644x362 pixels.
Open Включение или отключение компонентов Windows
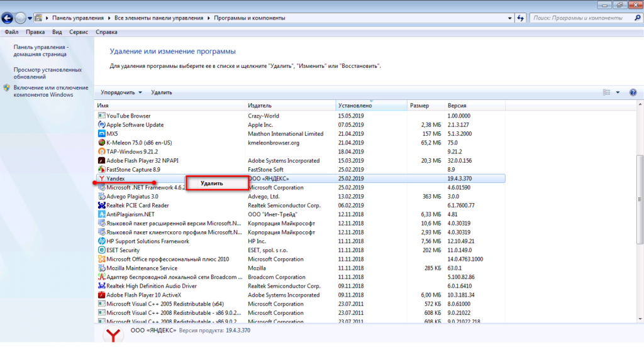[x=51, y=91]
